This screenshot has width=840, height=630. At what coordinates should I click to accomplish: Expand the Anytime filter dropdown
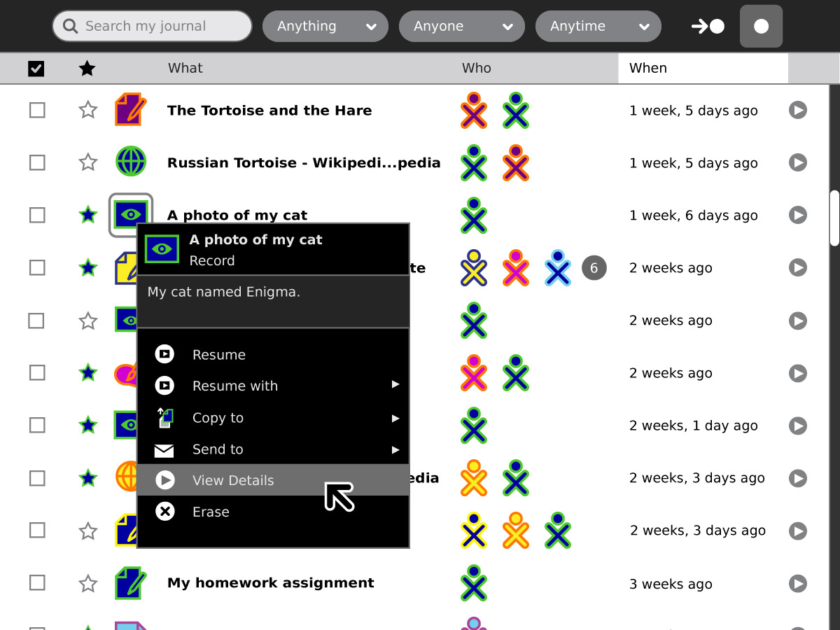598,27
